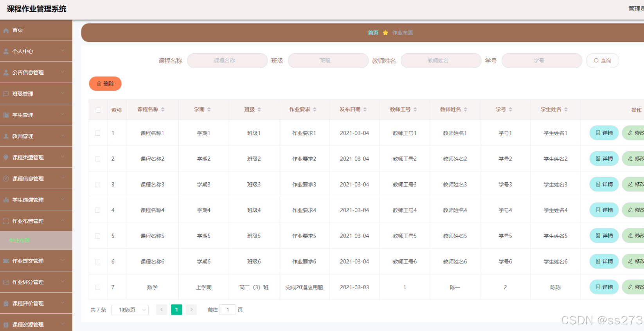Sort 学号 column using its sort arrows
Viewport: 644px width, 331px height.
coord(510,110)
